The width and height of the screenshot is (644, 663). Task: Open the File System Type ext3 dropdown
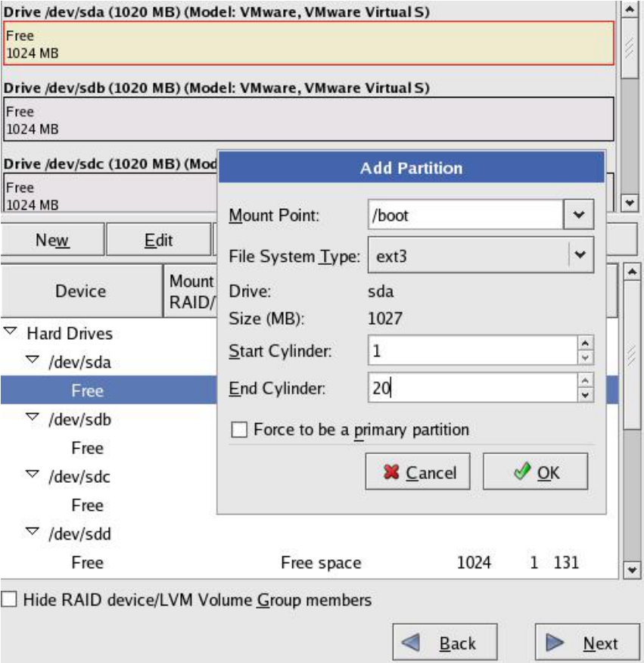tap(481, 255)
